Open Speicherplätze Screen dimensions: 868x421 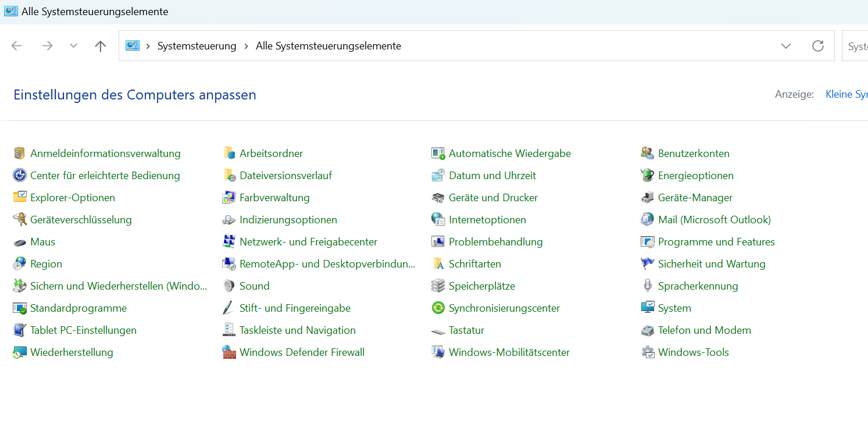(x=482, y=286)
